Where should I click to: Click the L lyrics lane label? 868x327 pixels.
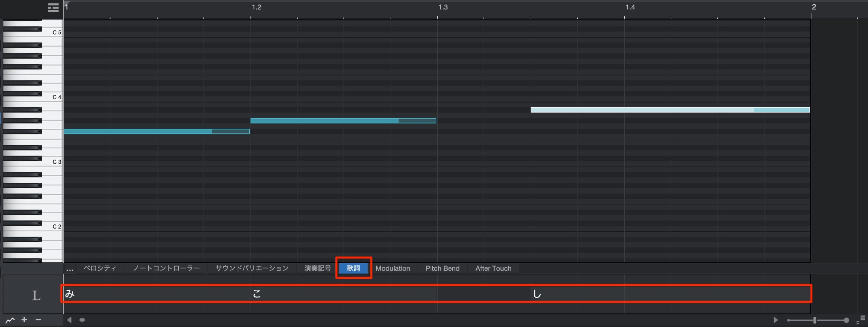tap(36, 295)
